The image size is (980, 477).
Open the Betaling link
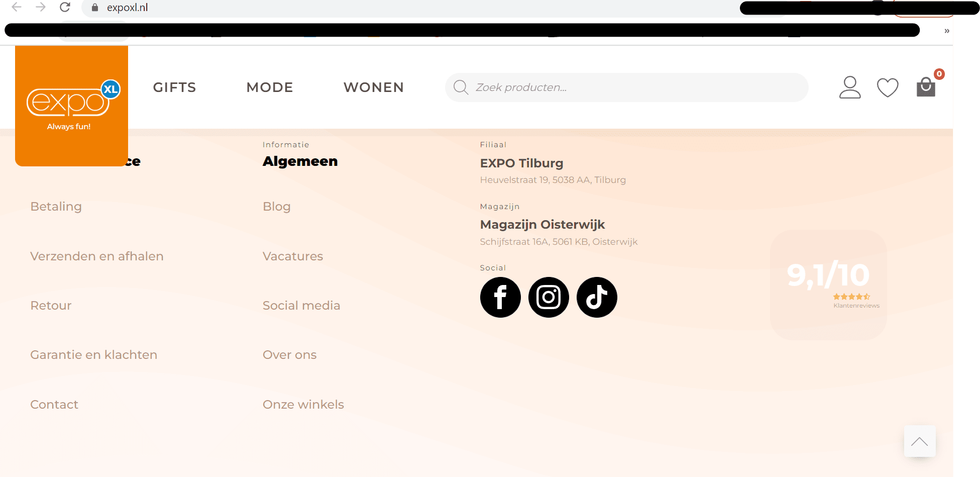[56, 207]
